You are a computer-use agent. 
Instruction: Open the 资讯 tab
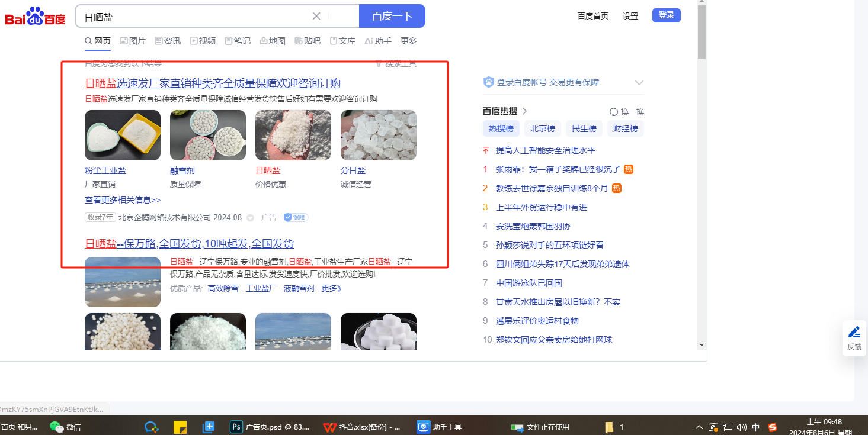[168, 41]
